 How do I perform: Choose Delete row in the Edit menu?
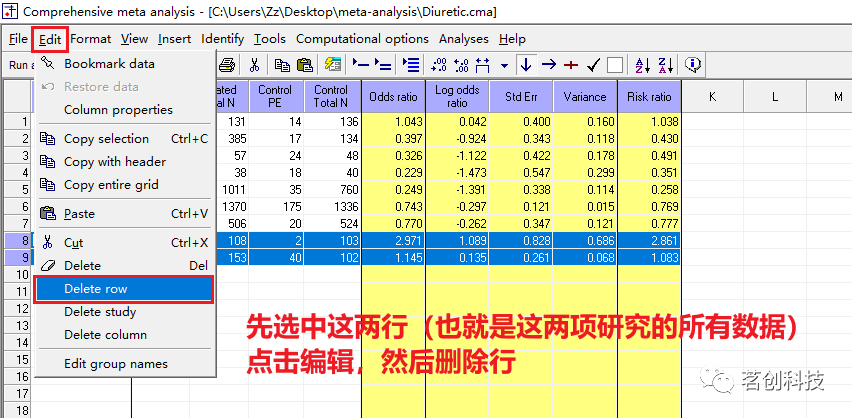coord(124,289)
